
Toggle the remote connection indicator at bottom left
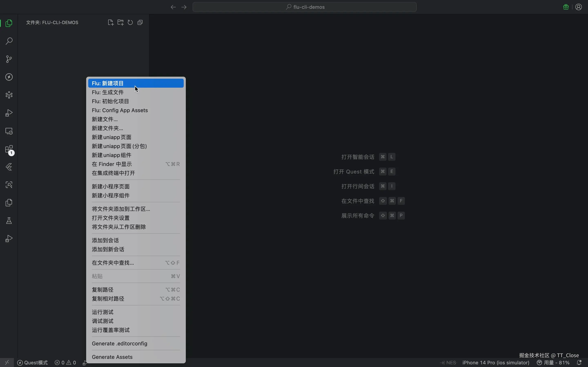pyautogui.click(x=7, y=362)
